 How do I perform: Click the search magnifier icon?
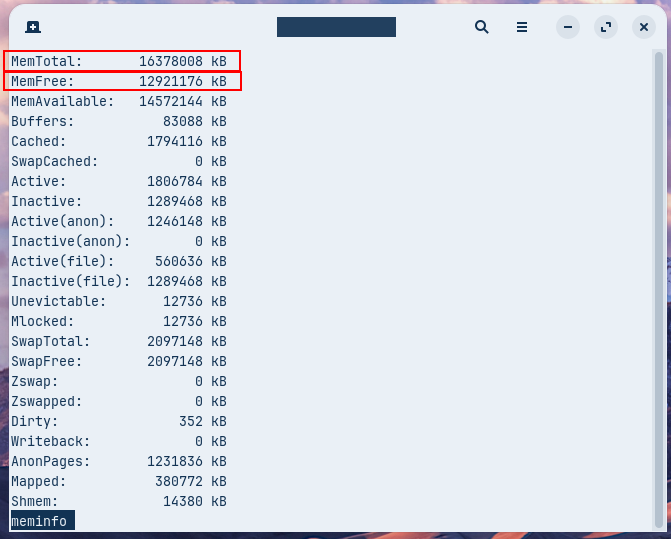482,27
